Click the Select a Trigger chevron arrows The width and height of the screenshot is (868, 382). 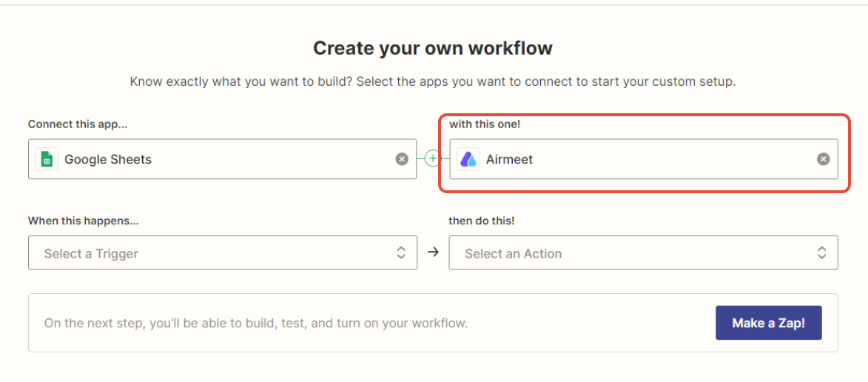pyautogui.click(x=401, y=252)
